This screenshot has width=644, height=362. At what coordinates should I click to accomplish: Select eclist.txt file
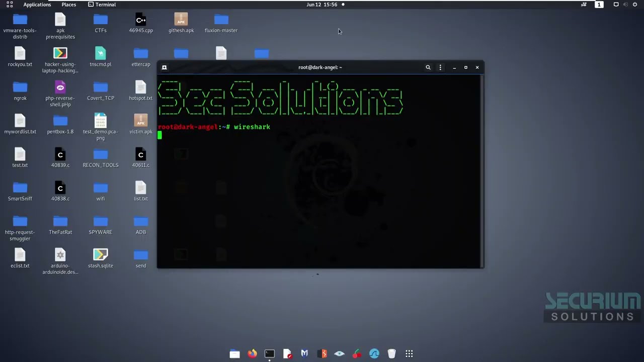pyautogui.click(x=20, y=258)
